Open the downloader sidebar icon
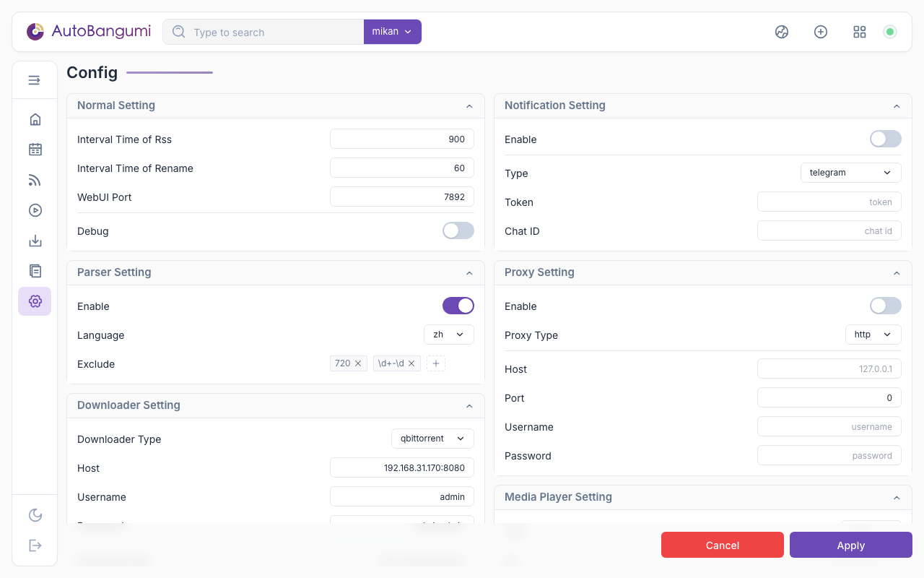Image resolution: width=924 pixels, height=578 pixels. pyautogui.click(x=35, y=241)
